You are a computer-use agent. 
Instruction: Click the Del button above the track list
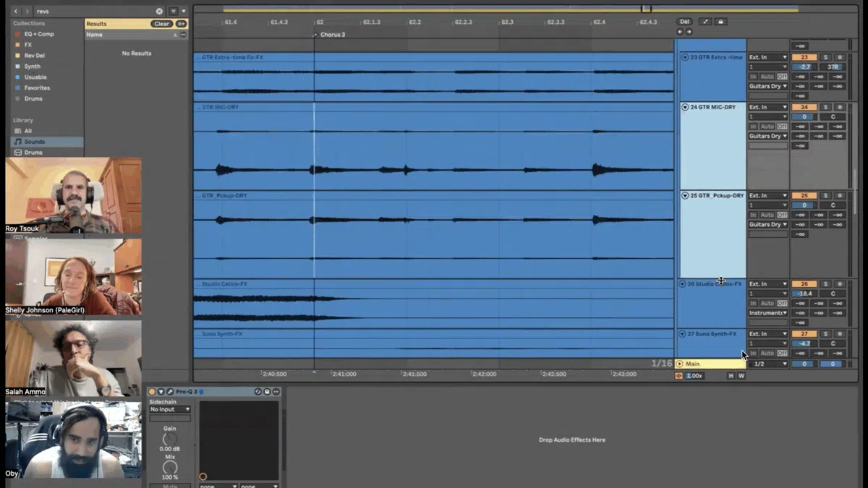(684, 22)
